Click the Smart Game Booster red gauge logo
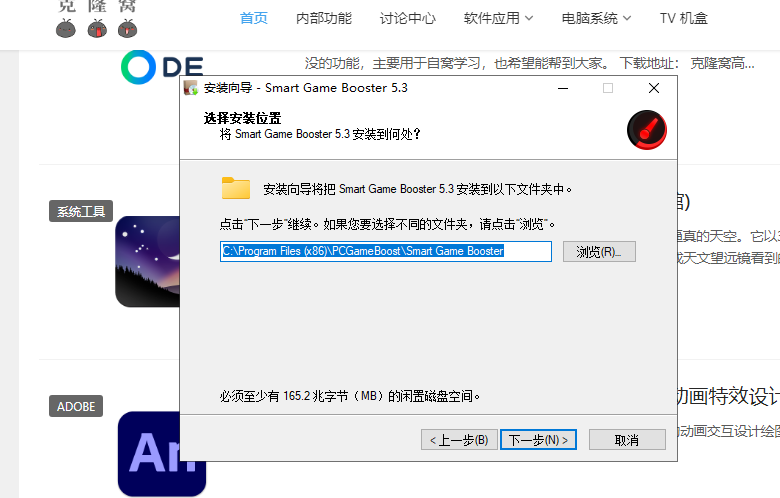Screen dimensions: 780x498 pos(647,130)
